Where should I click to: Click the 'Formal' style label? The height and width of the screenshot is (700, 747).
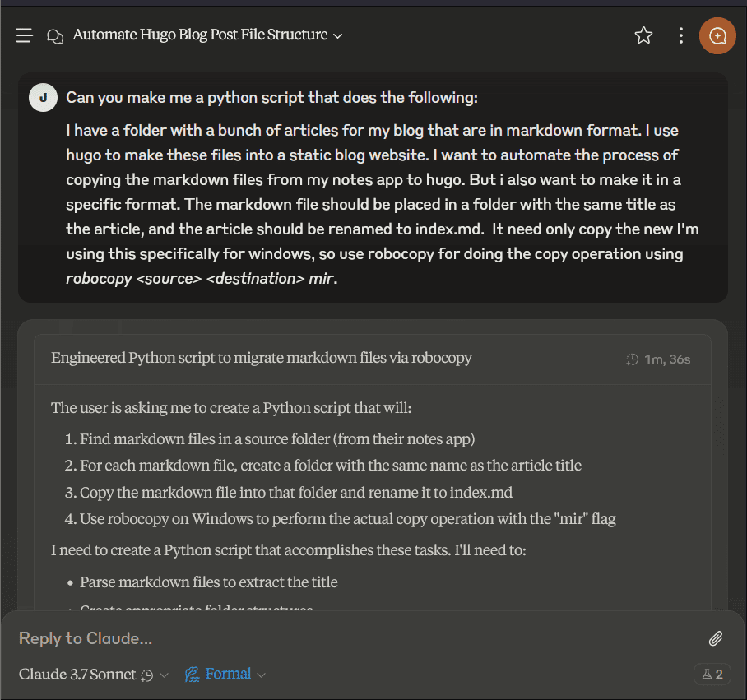[x=228, y=675]
